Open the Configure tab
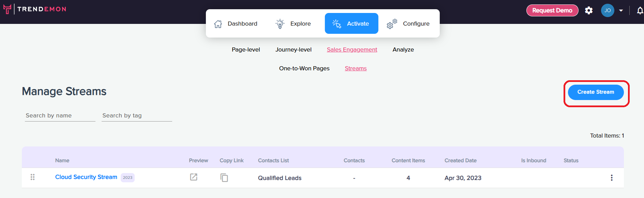This screenshot has height=198, width=644. [x=408, y=24]
